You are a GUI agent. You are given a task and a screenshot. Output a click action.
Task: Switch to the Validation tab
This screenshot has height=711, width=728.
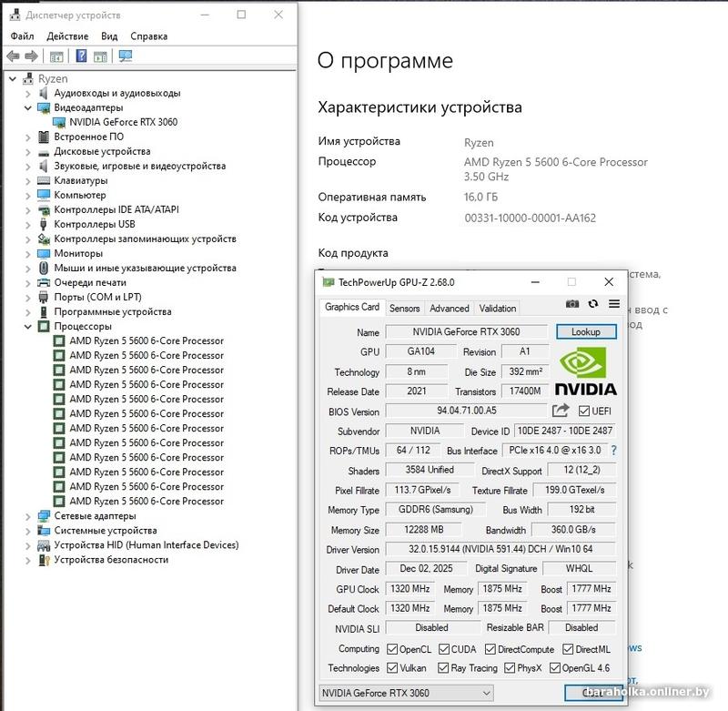coord(497,309)
